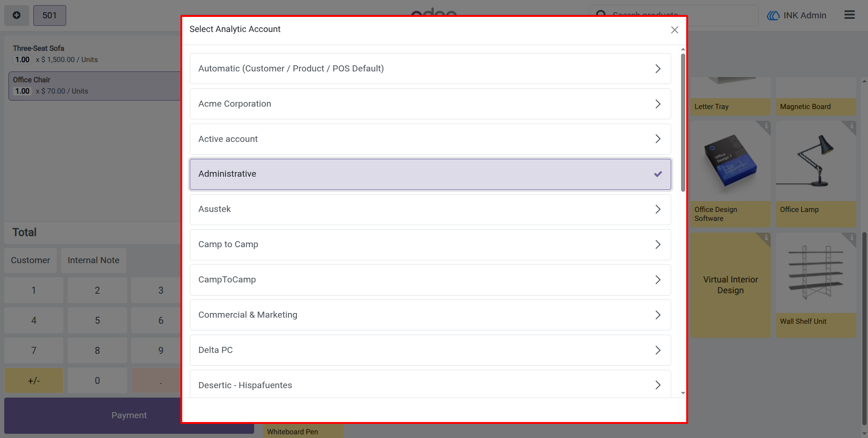Image resolution: width=868 pixels, height=438 pixels.
Task: Click the INK Admin user logo icon
Action: click(x=773, y=16)
